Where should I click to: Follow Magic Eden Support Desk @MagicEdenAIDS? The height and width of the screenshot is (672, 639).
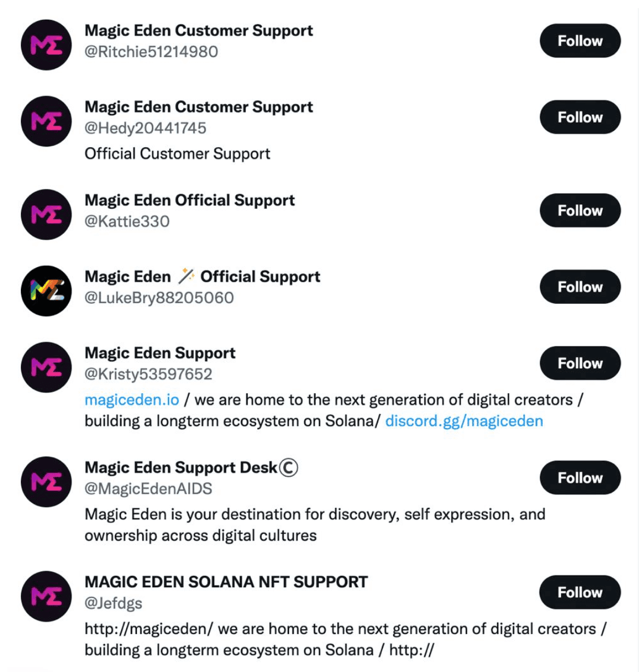coord(580,477)
